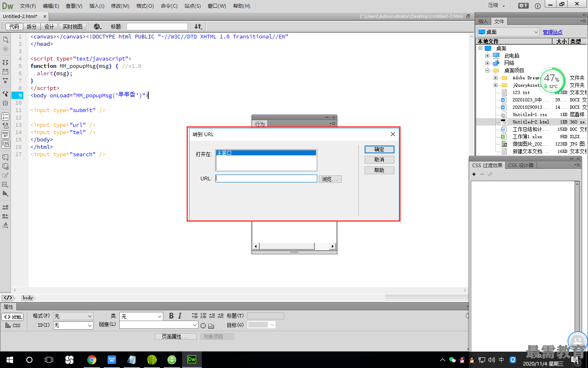The height and width of the screenshot is (368, 588).
Task: Select HTML mode in Properties panel
Action: (x=13, y=317)
